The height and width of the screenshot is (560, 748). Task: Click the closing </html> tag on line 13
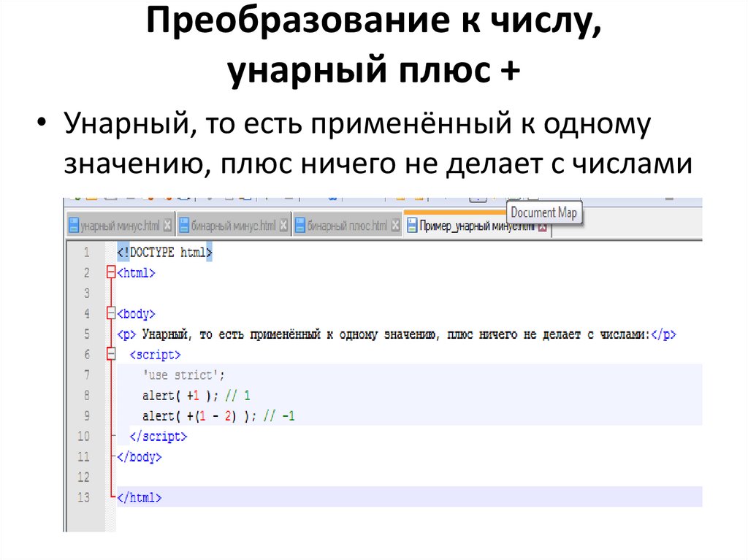point(140,497)
